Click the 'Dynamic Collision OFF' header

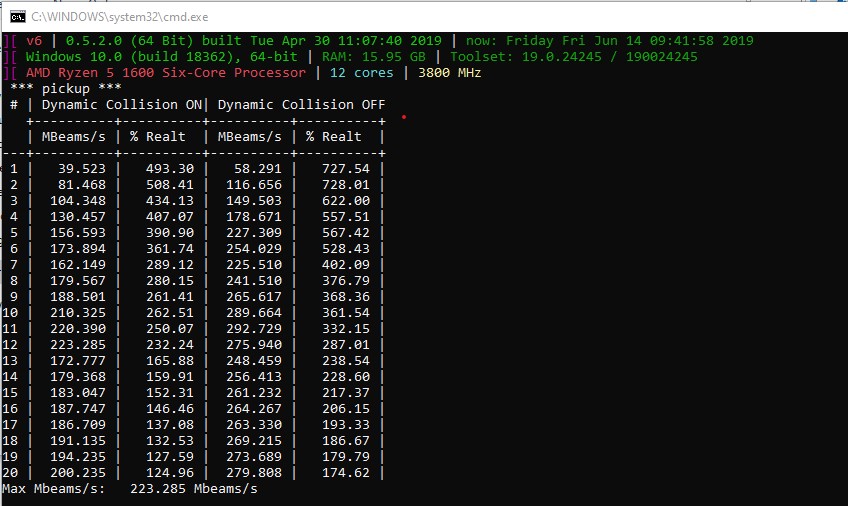point(302,105)
